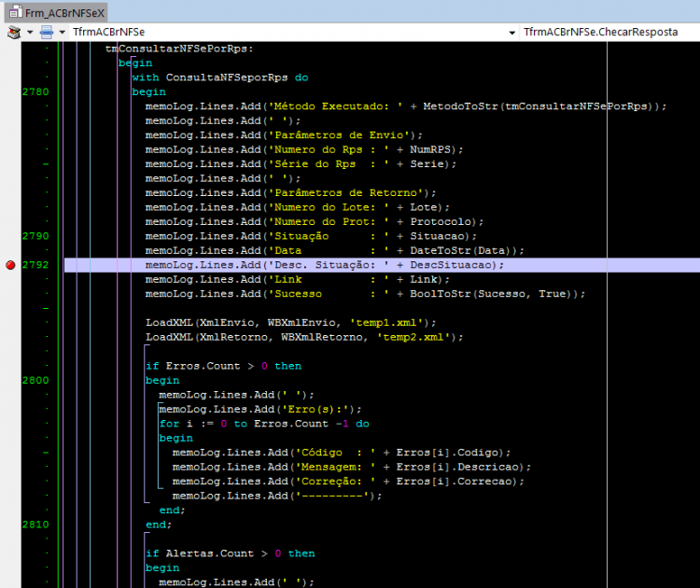Click the 'Erro(s):' string literal
Viewport: 700px width, 588px height.
[315, 410]
